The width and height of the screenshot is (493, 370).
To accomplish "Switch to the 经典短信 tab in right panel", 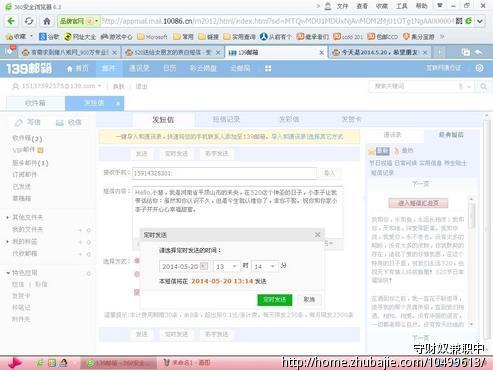I will click(451, 135).
